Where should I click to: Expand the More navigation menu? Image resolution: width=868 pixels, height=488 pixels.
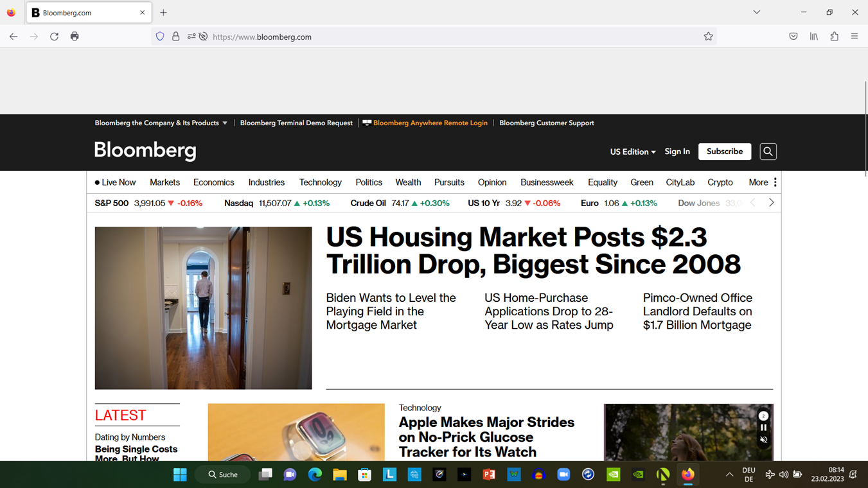(x=763, y=182)
